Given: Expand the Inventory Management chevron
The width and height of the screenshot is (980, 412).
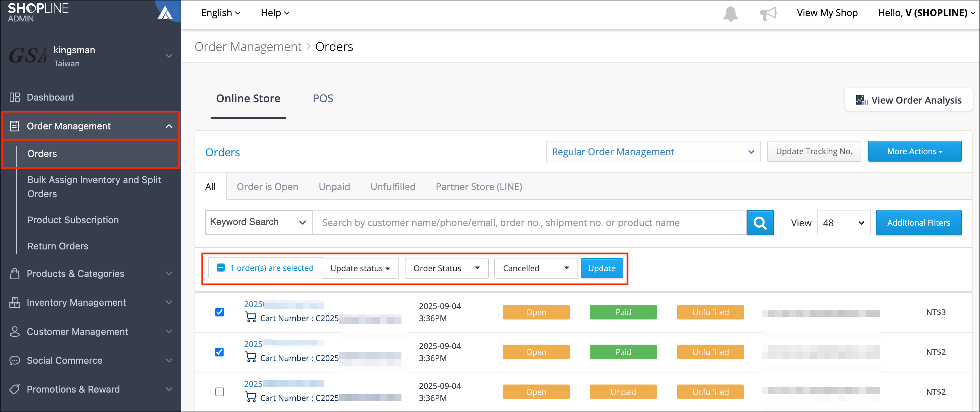Looking at the screenshot, I should 169,302.
